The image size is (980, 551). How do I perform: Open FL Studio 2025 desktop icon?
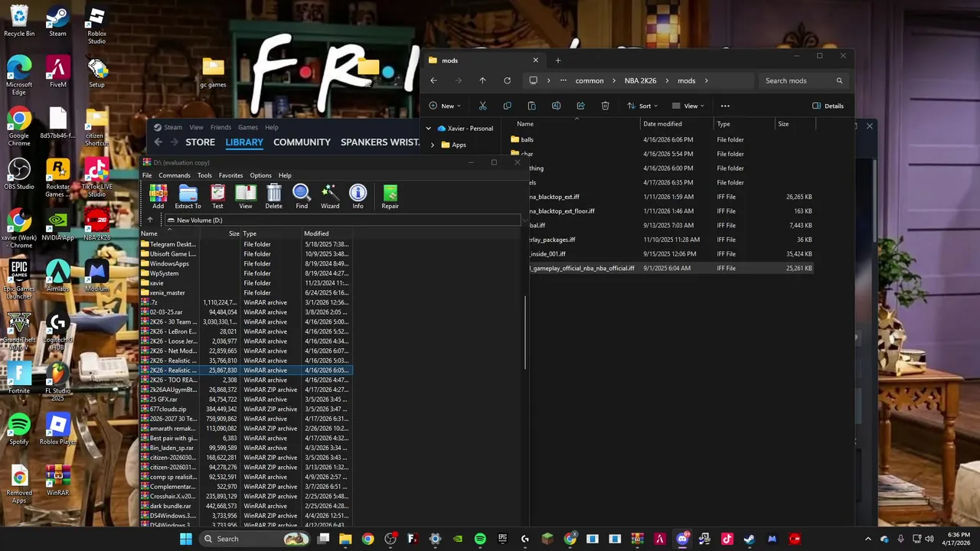coord(58,381)
